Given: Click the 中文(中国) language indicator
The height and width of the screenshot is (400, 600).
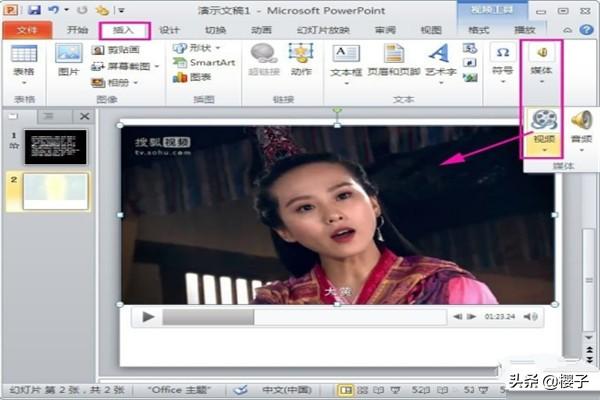Looking at the screenshot, I should (287, 390).
